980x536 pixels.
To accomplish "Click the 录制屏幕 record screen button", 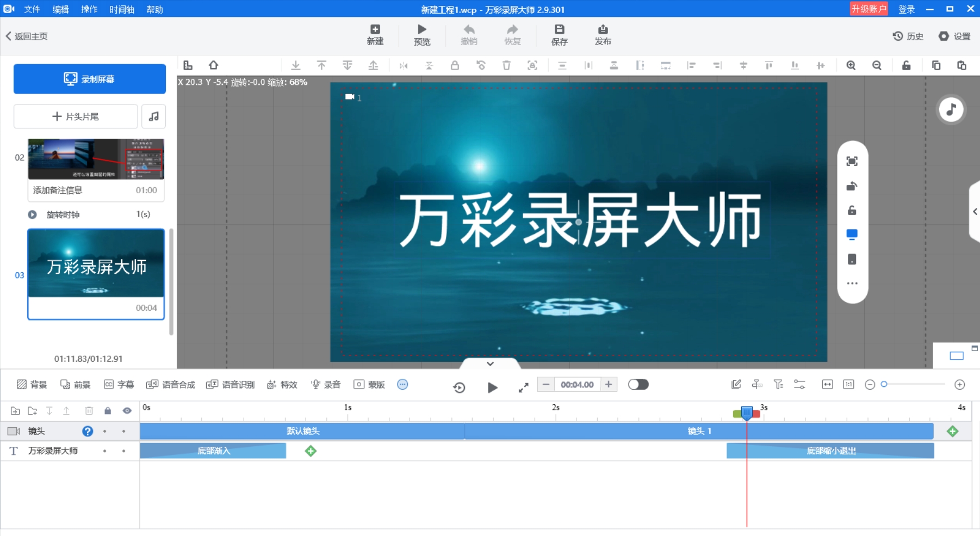I will click(x=90, y=79).
